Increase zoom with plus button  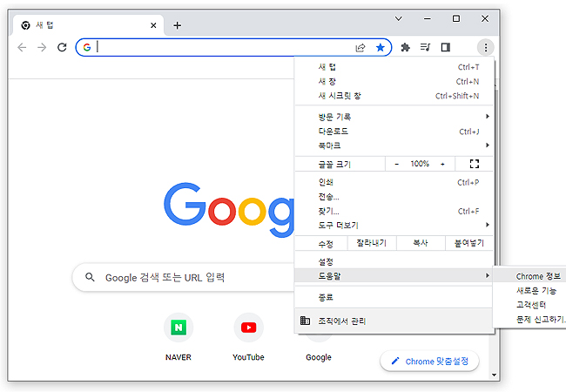pyautogui.click(x=442, y=164)
